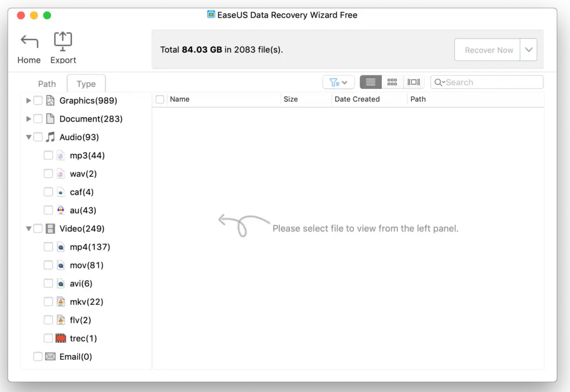This screenshot has width=570, height=392.
Task: Tick the flv(2) checkbox
Action: click(48, 320)
